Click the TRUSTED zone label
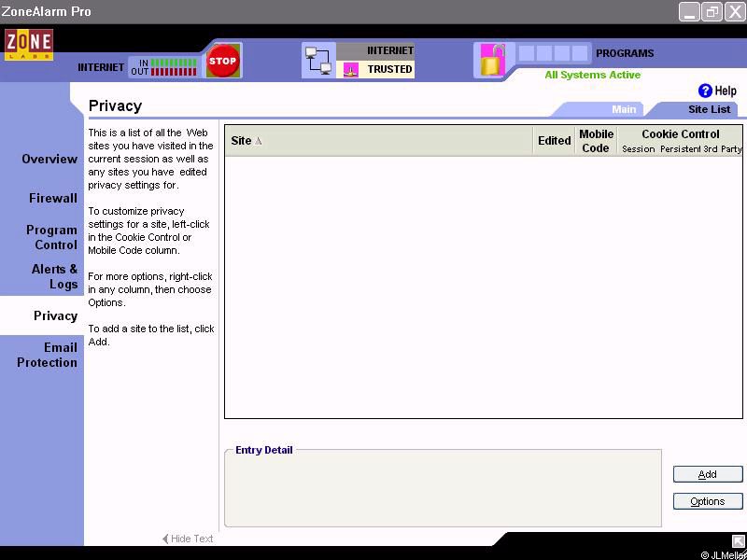The image size is (747, 560). pyautogui.click(x=389, y=69)
